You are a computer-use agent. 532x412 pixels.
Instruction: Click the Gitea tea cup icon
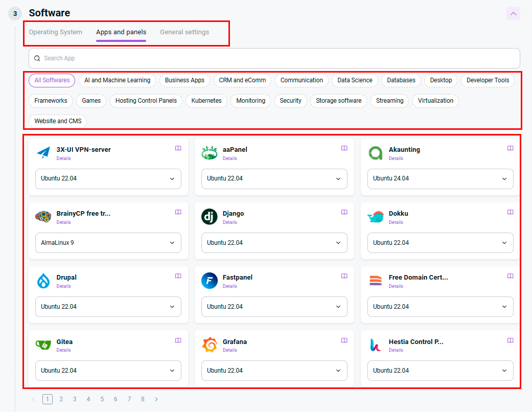coord(43,345)
